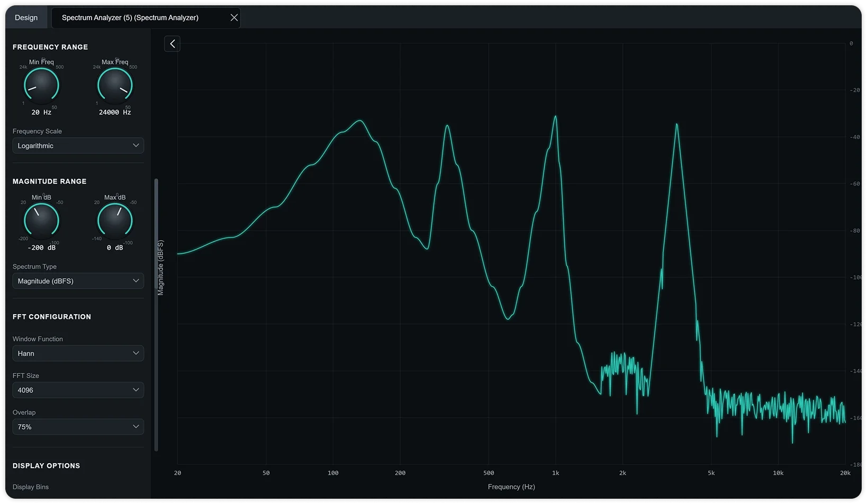
Task: Click the 500 tick on frequency axis
Action: click(489, 473)
